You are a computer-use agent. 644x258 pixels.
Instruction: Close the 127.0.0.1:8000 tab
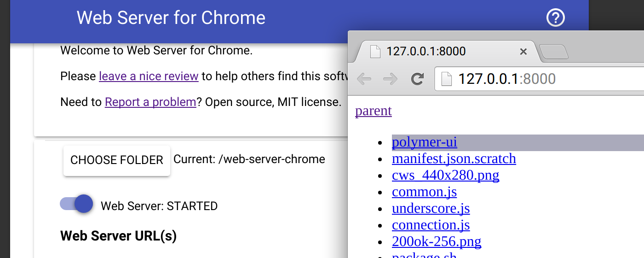pos(523,52)
